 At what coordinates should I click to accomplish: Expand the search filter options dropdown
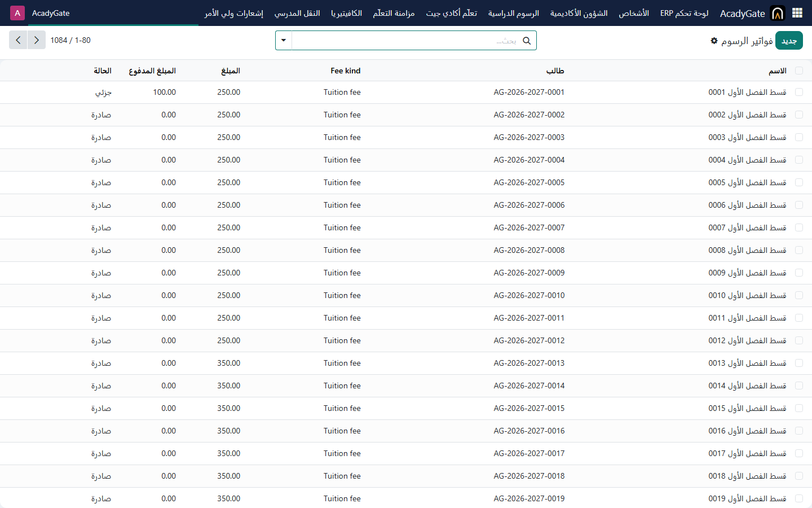click(284, 41)
